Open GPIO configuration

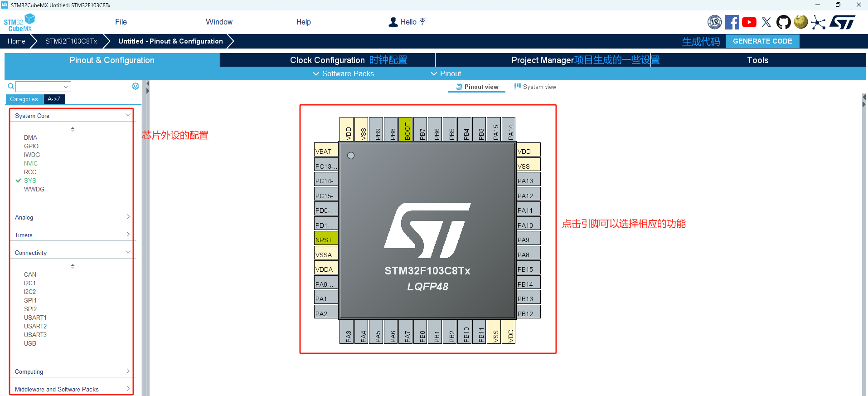[31, 146]
